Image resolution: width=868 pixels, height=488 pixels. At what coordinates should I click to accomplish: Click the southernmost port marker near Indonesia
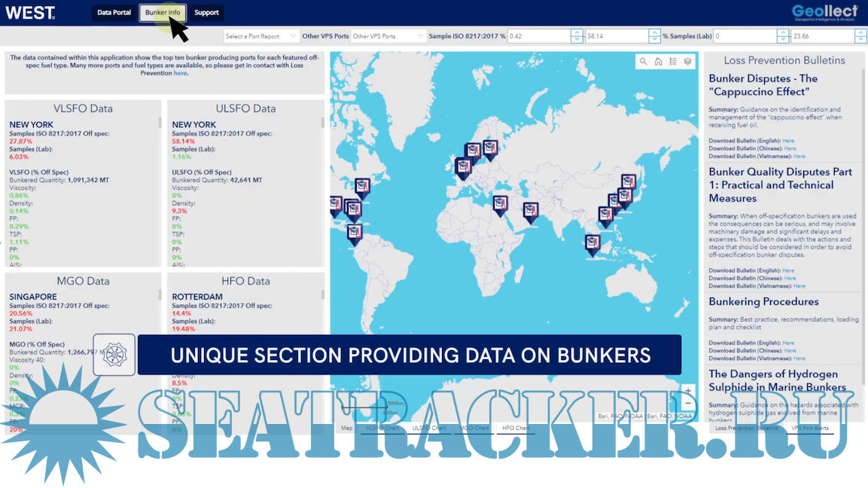[x=592, y=244]
